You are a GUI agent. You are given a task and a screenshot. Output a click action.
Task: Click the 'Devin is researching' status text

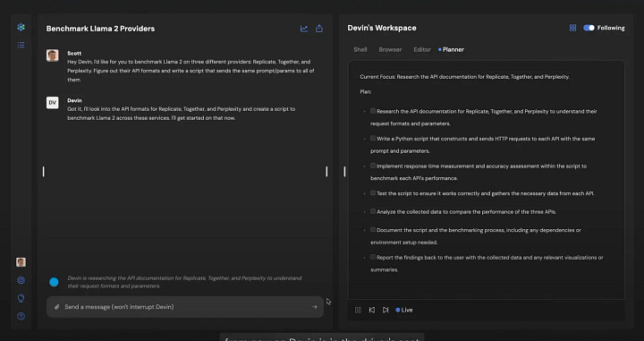point(185,282)
